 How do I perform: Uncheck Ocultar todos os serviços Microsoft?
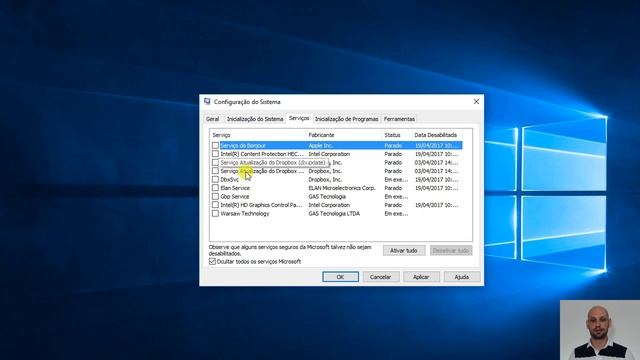tap(212, 262)
